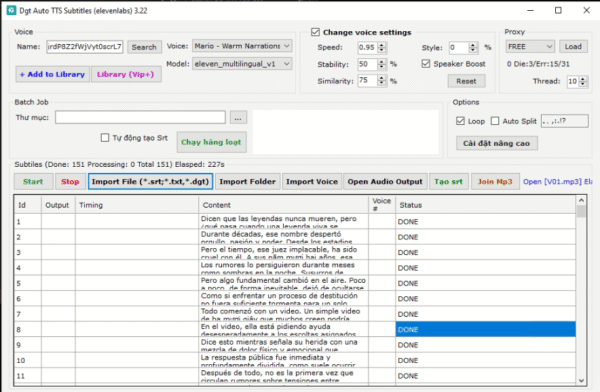Open the V01.mp3 link
This screenshot has height=392, width=600.
tap(557, 181)
